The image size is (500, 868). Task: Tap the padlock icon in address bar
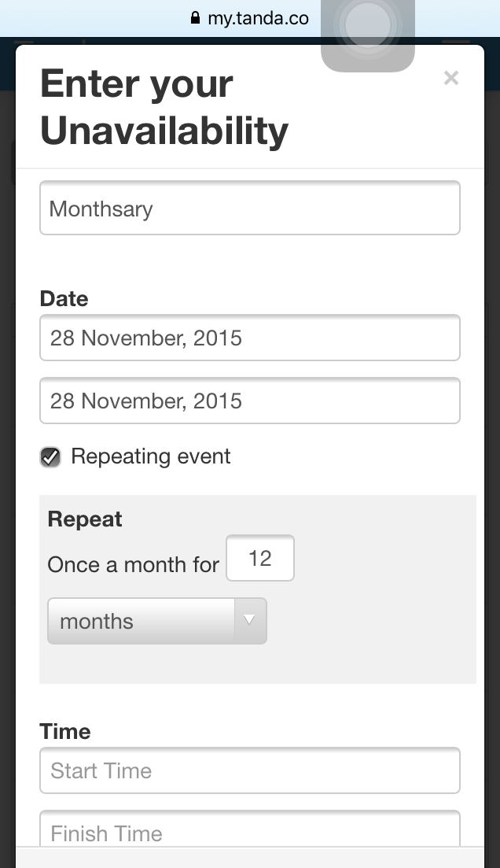(x=195, y=18)
